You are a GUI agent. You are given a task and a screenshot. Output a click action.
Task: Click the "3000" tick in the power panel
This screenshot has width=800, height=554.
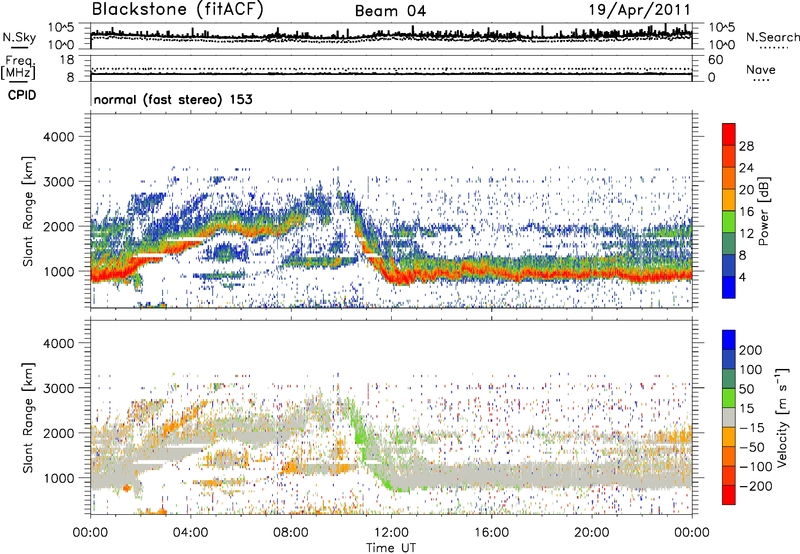[x=59, y=182]
